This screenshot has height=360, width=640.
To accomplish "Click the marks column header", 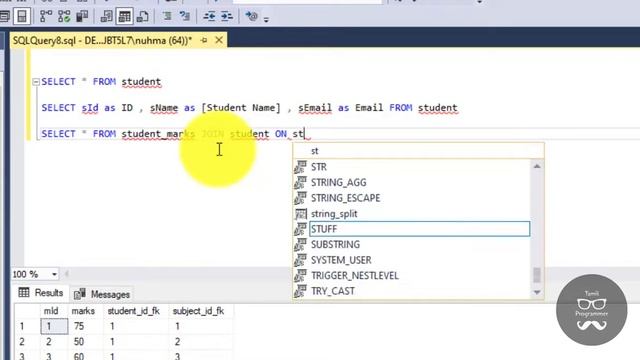I will [x=83, y=311].
